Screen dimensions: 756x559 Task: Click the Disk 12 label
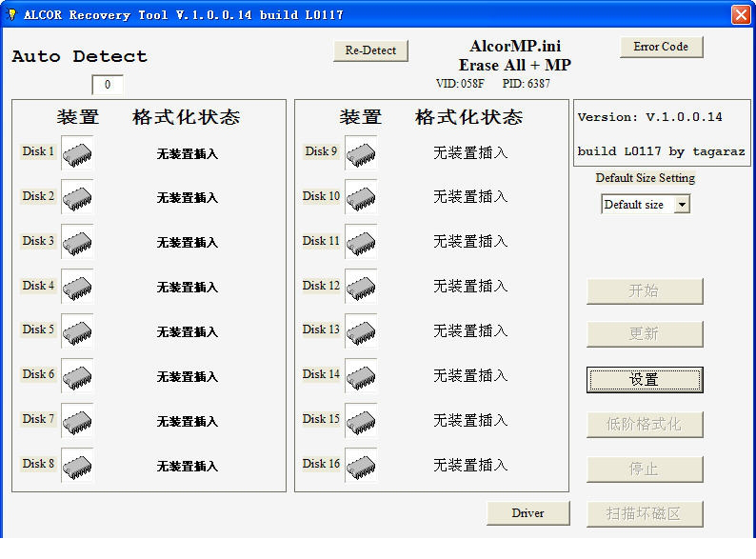pos(321,286)
